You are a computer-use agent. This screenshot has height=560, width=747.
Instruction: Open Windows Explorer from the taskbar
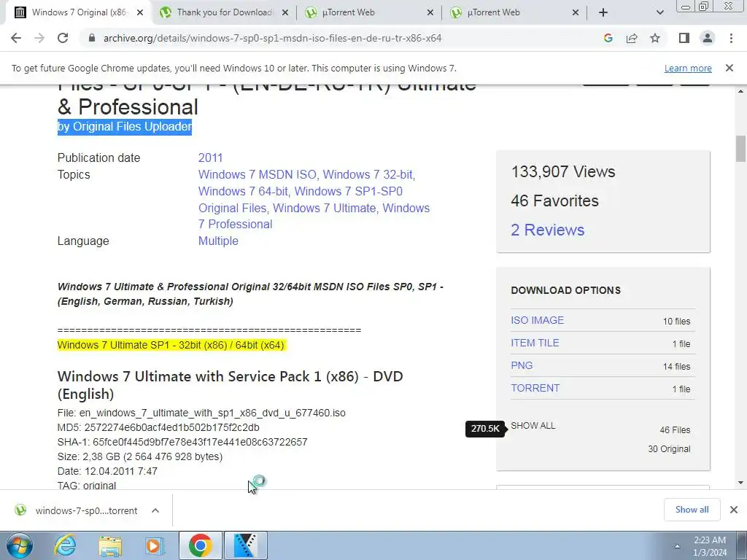click(110, 545)
